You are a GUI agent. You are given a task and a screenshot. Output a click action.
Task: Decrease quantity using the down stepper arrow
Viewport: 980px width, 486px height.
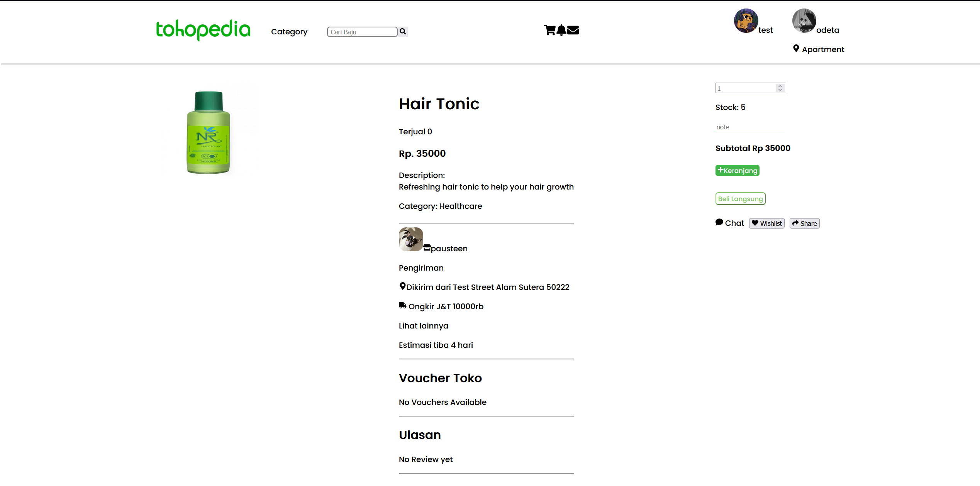780,90
